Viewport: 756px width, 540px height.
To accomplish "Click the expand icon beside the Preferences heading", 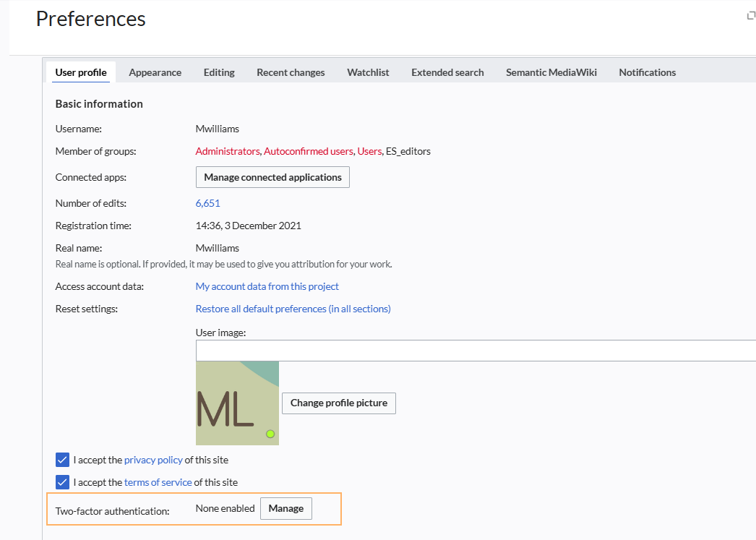I will point(751,16).
